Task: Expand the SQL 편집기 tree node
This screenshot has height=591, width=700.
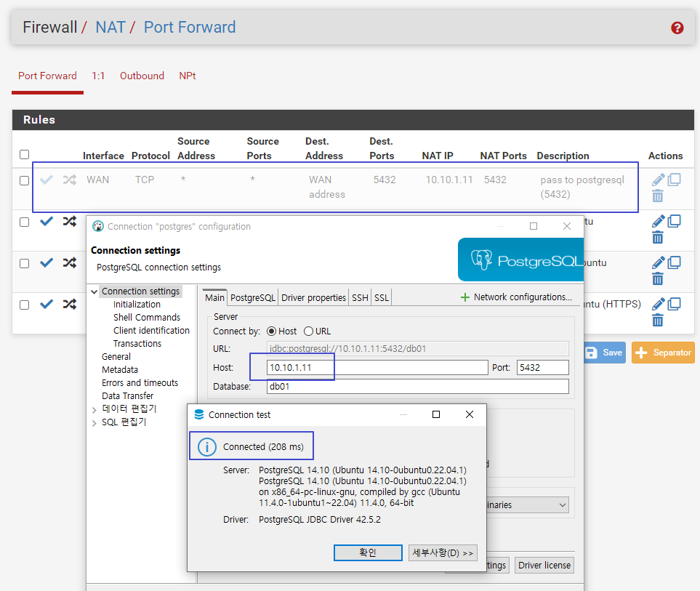Action: [94, 423]
